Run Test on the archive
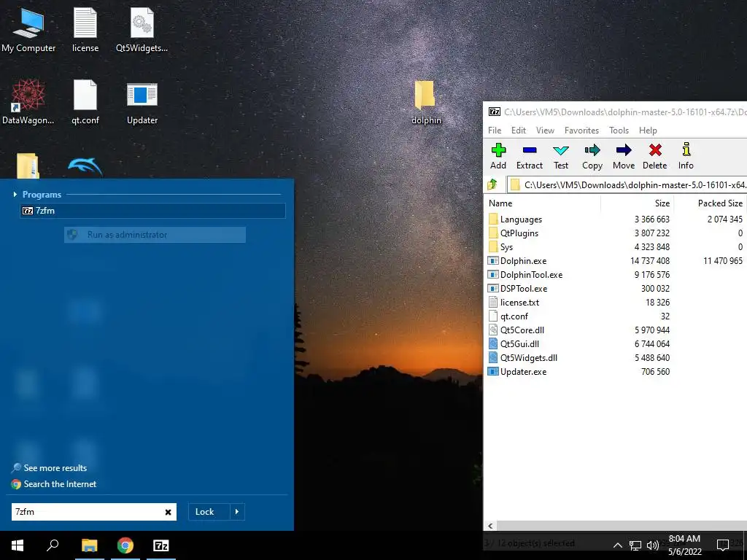Image resolution: width=747 pixels, height=560 pixels. [561, 157]
